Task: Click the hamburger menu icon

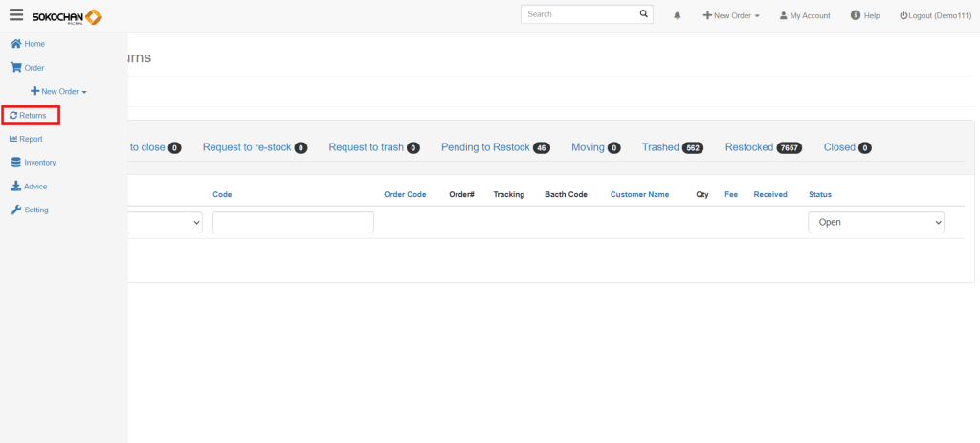Action: (16, 15)
